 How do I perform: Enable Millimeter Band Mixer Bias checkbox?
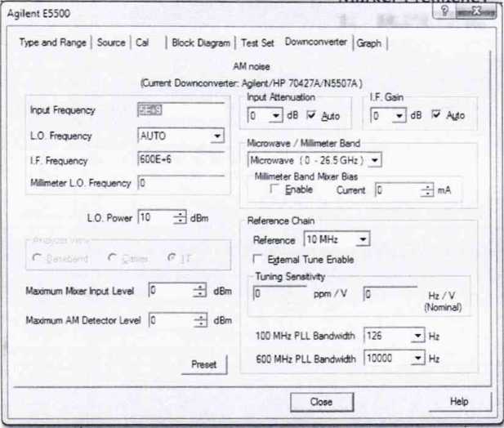tap(274, 189)
